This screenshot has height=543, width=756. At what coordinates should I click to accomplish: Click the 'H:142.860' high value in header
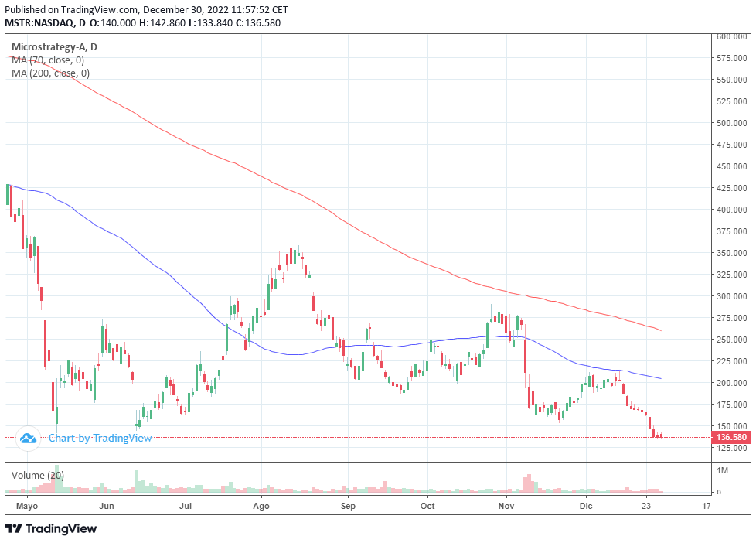pyautogui.click(x=162, y=22)
